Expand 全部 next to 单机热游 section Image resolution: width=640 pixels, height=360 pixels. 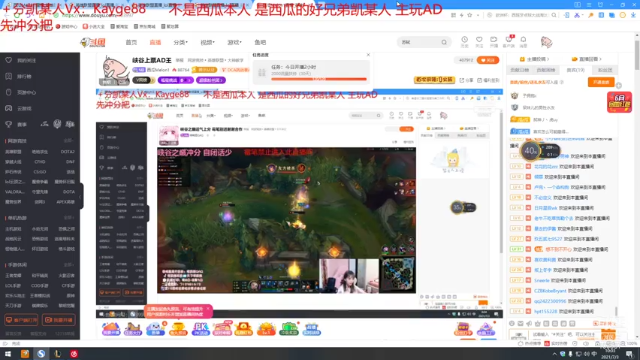pyautogui.click(x=69, y=218)
